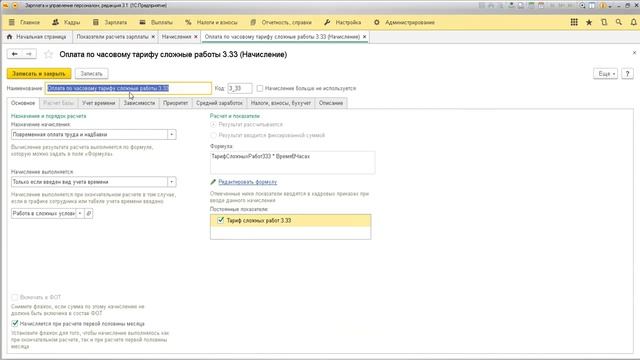Close the Показатели расчета зарплаты tab

click(153, 37)
